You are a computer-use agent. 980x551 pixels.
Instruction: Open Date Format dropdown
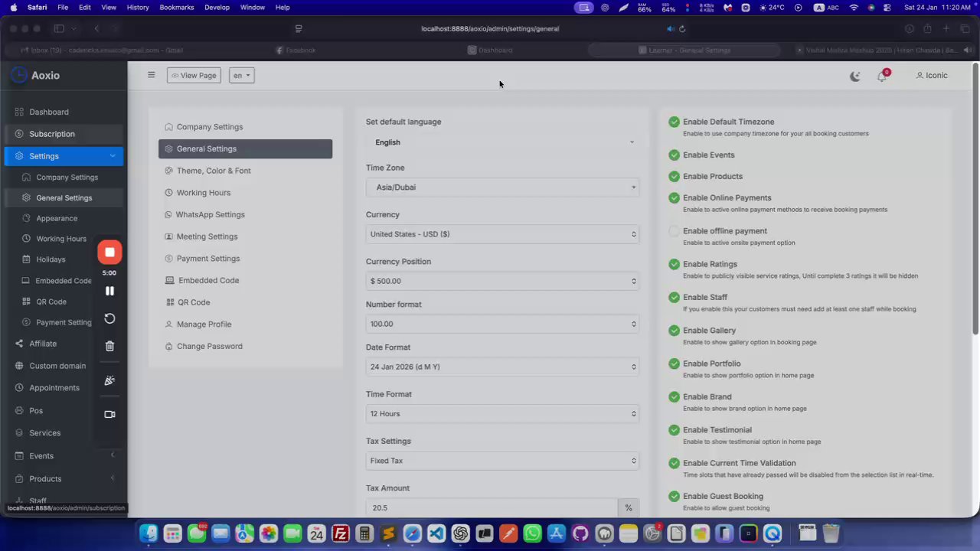503,367
